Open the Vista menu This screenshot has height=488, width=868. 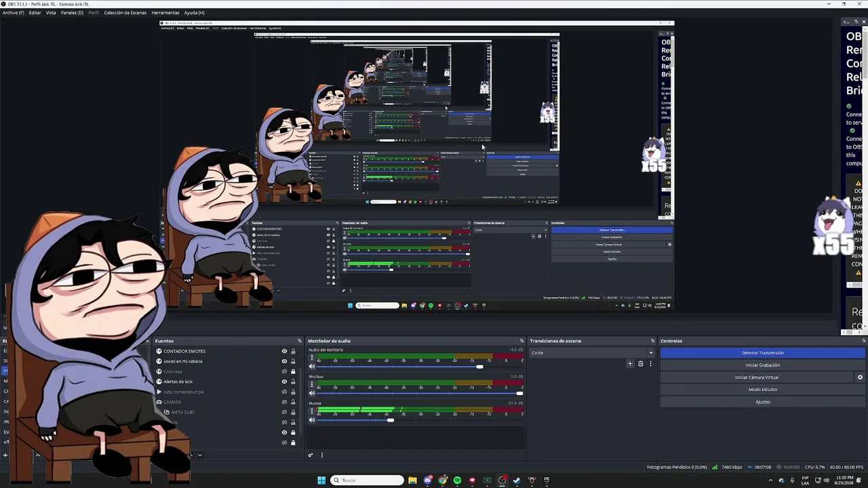click(51, 13)
